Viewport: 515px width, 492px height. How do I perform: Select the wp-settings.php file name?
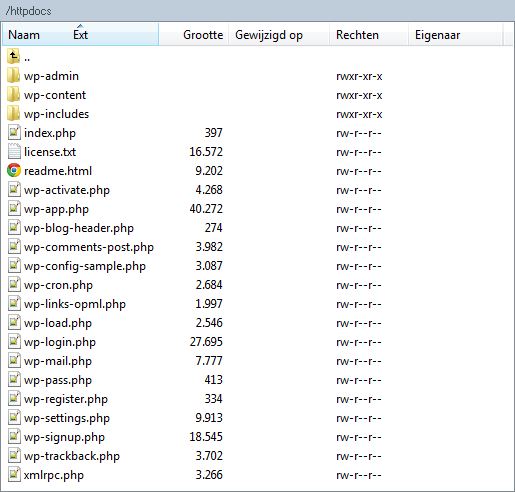coord(67,418)
